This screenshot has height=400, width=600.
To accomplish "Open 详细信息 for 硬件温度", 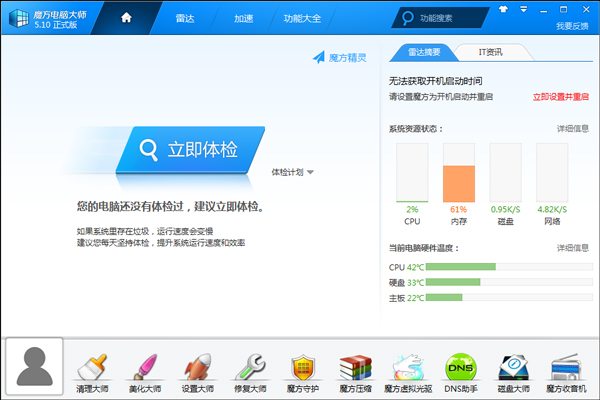I will coord(573,248).
